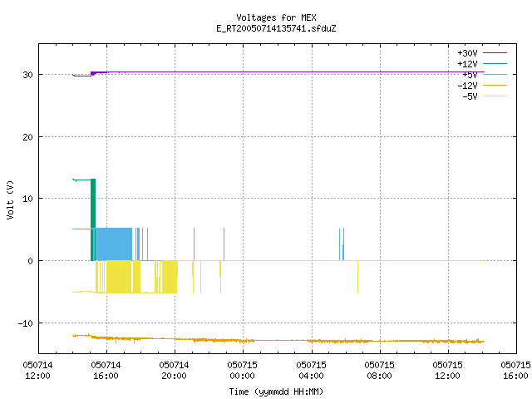Click the x-axis tick 050715 08:00
Screen dimensions: 532x399
coord(379,371)
